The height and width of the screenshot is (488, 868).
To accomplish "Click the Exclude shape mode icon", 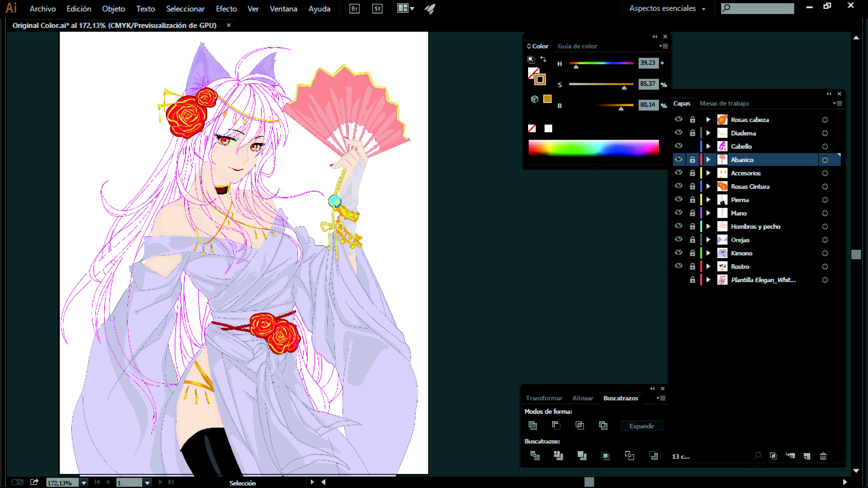I will pyautogui.click(x=603, y=426).
